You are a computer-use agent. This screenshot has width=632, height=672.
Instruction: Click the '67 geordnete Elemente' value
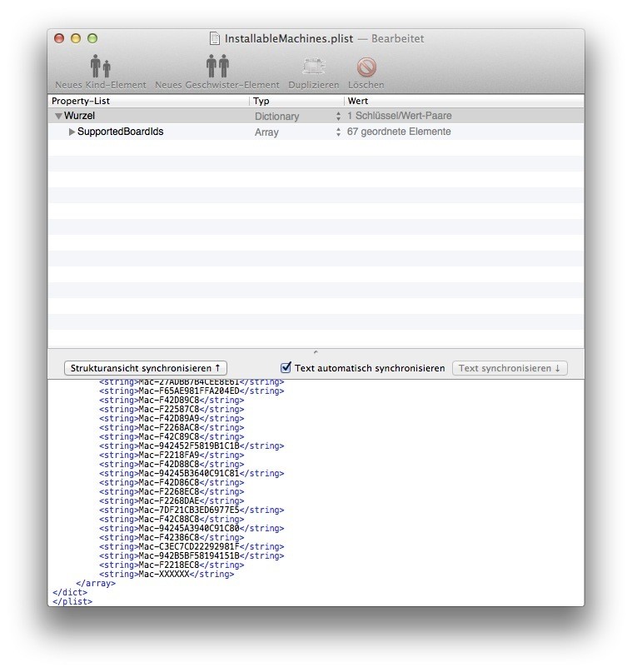399,132
